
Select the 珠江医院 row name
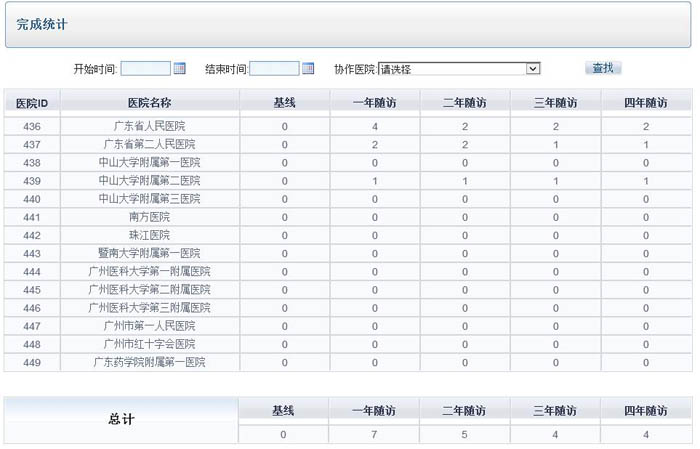(x=150, y=236)
